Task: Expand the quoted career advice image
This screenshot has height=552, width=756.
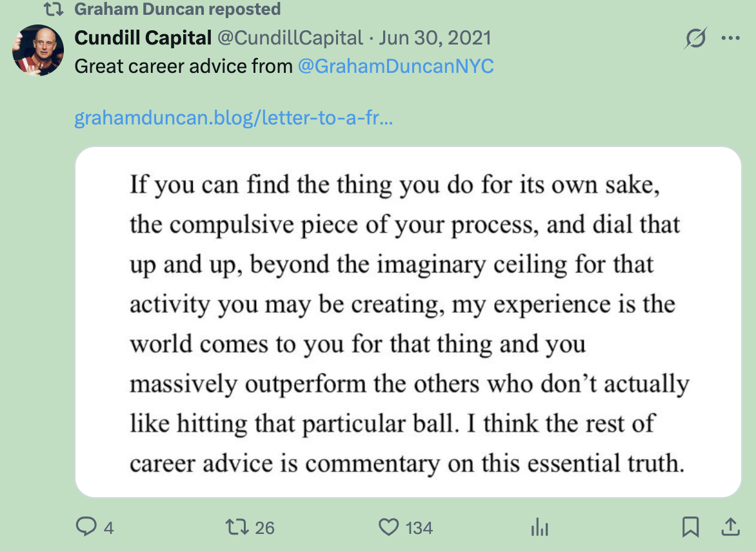Action: [x=408, y=322]
